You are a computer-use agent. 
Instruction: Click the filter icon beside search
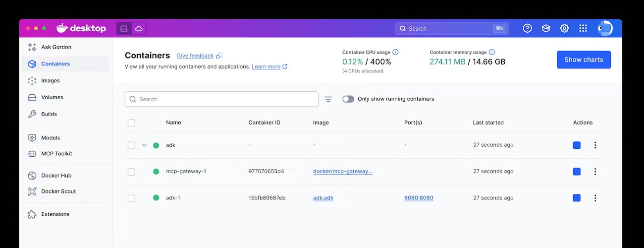point(328,99)
